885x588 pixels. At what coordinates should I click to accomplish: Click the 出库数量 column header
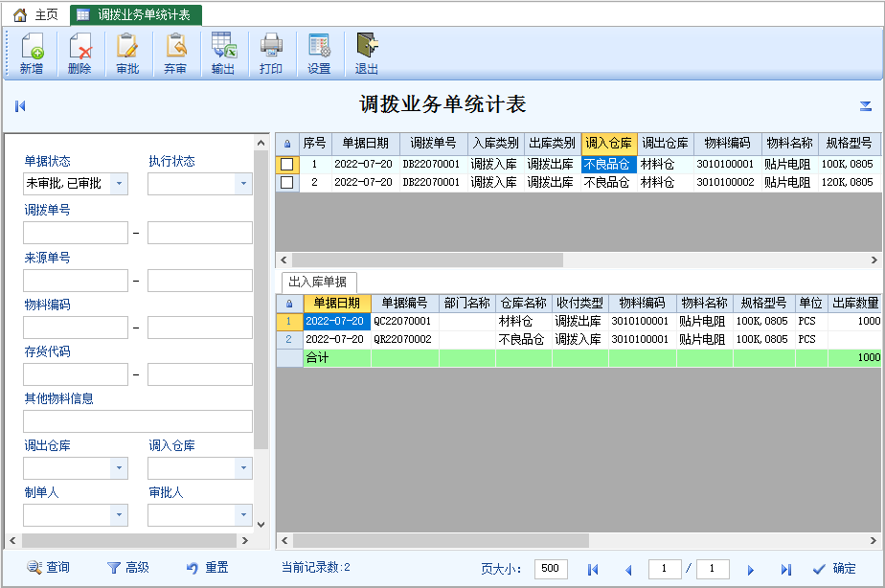[x=855, y=304]
